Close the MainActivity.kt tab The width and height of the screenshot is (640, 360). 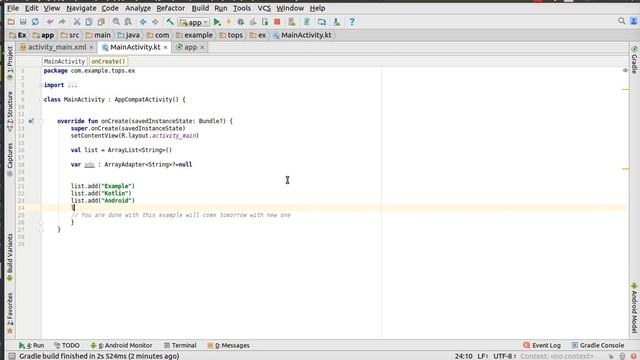tap(165, 47)
